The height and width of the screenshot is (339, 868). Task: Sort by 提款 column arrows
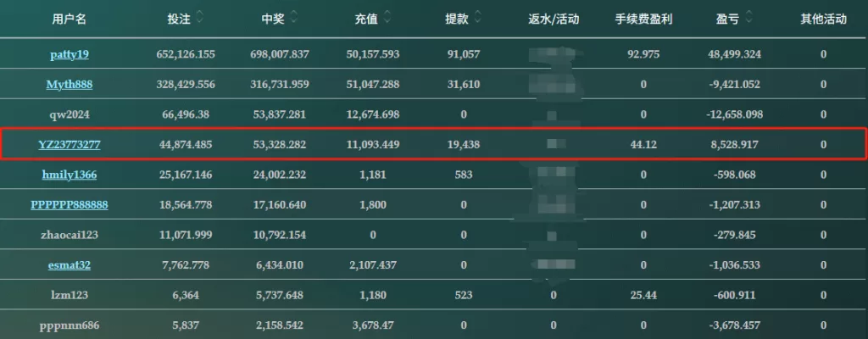point(478,19)
